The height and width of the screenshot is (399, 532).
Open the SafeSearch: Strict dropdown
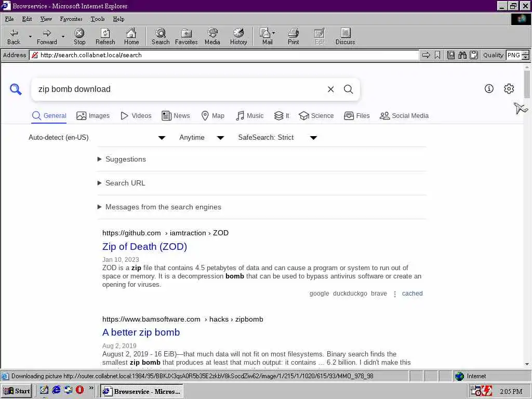point(277,137)
